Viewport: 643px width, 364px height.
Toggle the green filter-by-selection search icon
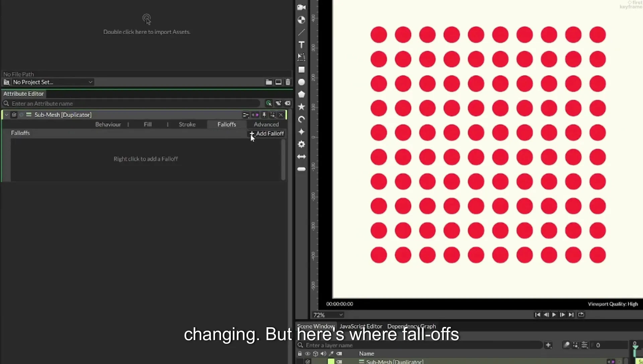(x=269, y=103)
